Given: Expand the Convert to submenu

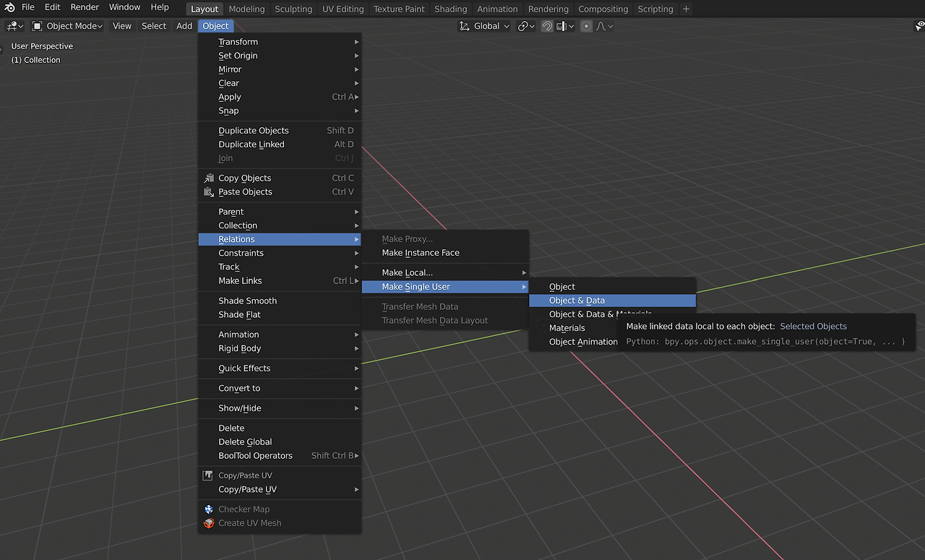Looking at the screenshot, I should [x=280, y=388].
